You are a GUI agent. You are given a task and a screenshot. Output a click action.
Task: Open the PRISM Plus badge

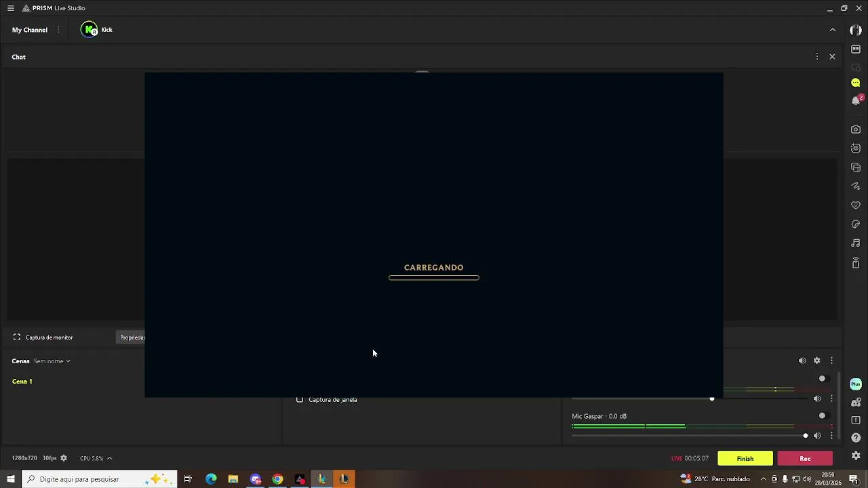[x=856, y=384]
